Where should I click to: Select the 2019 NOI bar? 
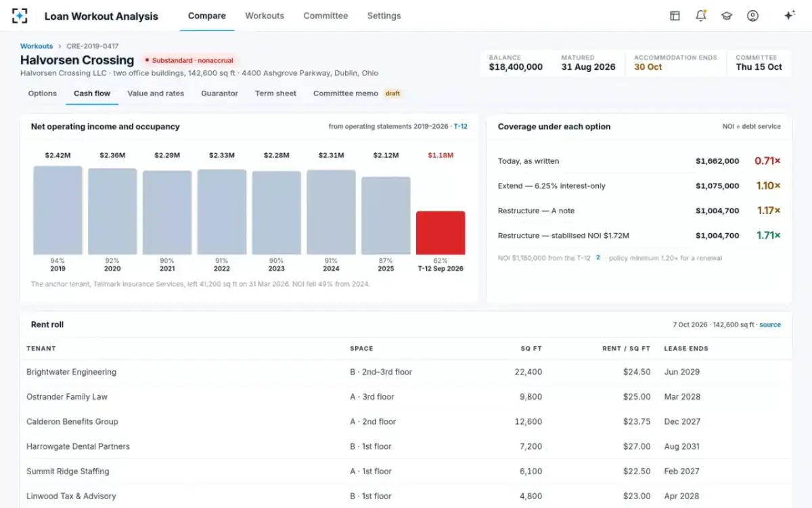click(58, 210)
